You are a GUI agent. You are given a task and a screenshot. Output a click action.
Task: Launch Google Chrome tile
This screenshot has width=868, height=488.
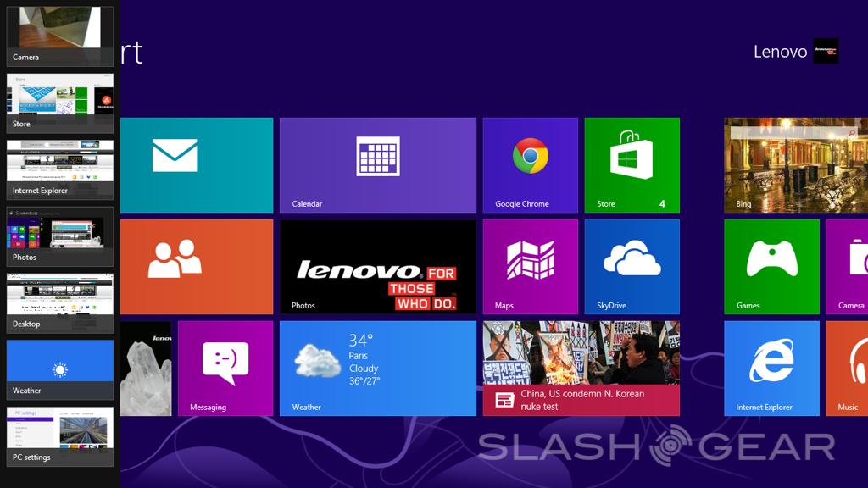(x=530, y=164)
